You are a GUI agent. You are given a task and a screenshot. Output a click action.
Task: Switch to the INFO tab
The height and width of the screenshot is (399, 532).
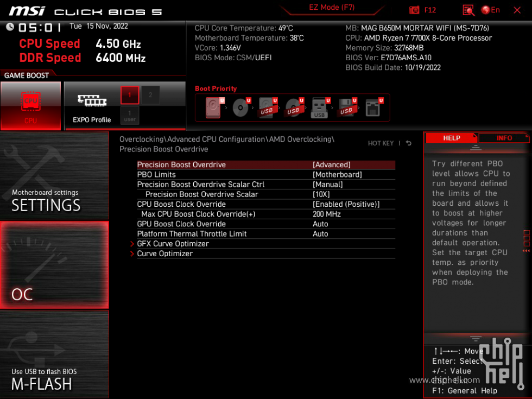(x=504, y=138)
